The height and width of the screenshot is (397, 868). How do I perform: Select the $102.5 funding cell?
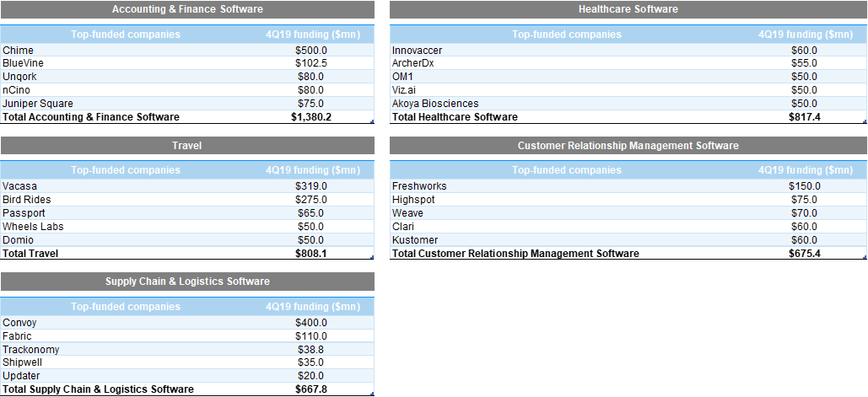(x=312, y=63)
